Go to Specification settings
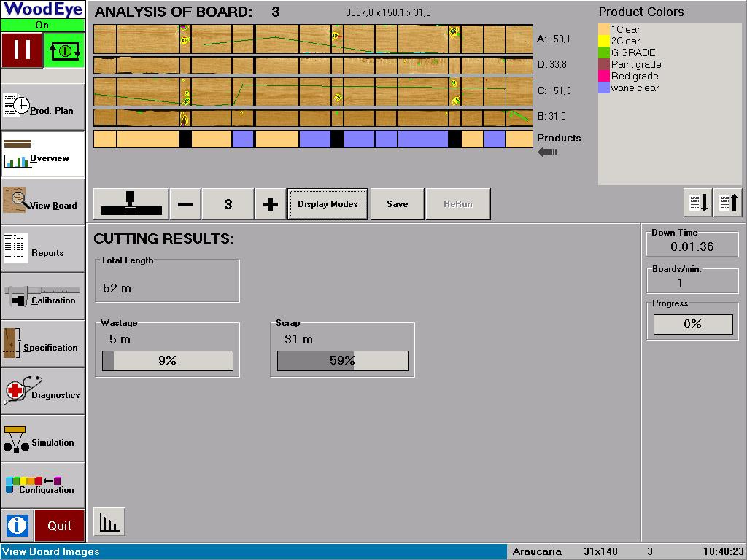The image size is (747, 560). point(42,344)
